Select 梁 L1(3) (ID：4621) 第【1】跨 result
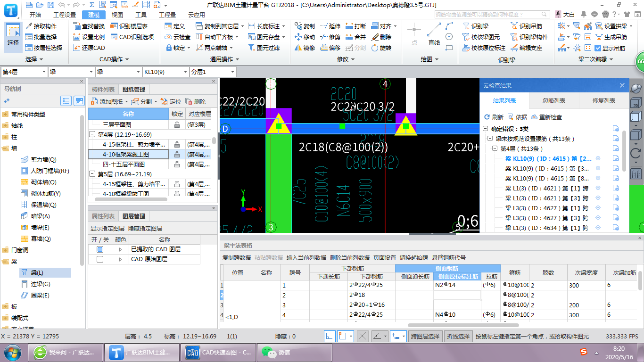Image resolution: width=644 pixels, height=362 pixels. [x=547, y=188]
